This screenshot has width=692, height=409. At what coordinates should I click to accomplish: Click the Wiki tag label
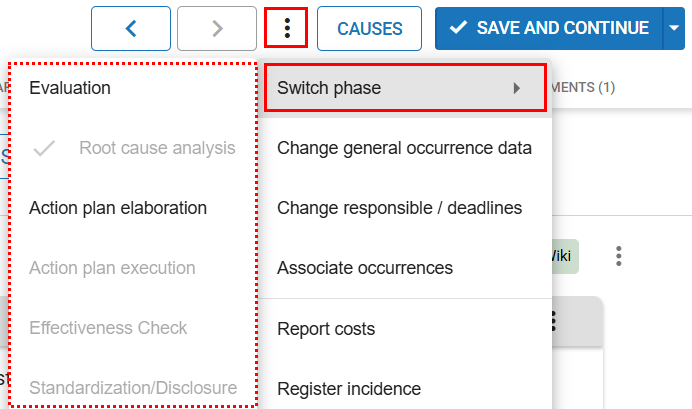561,256
